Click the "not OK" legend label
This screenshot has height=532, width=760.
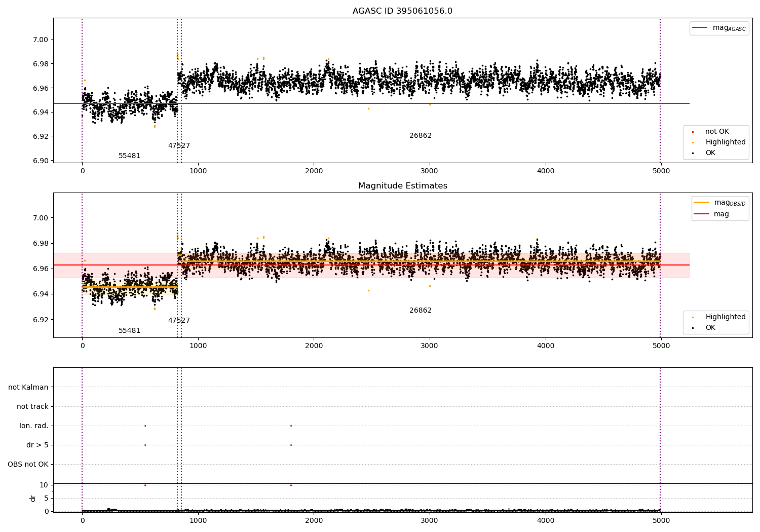(x=717, y=132)
